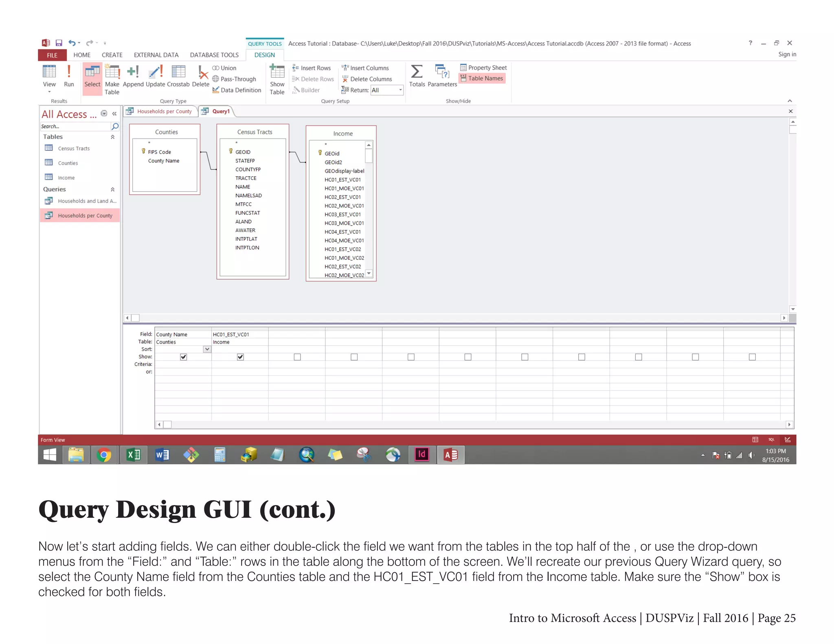Check the Show box in fourth column
Screen dimensions: 834x644
(x=354, y=357)
